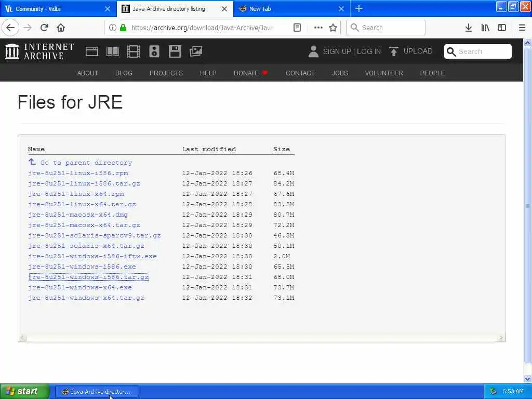
Task: Open page actions three-dot menu
Action: click(318, 28)
